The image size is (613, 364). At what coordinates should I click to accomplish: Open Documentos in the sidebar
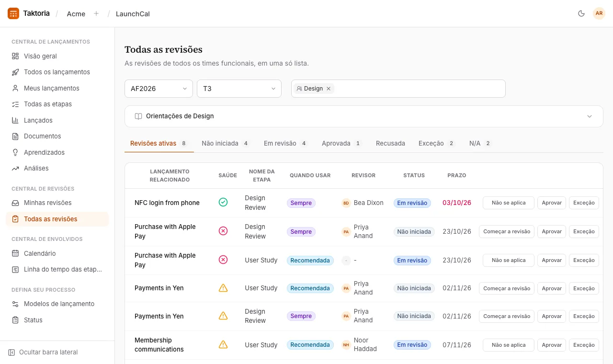(57, 136)
